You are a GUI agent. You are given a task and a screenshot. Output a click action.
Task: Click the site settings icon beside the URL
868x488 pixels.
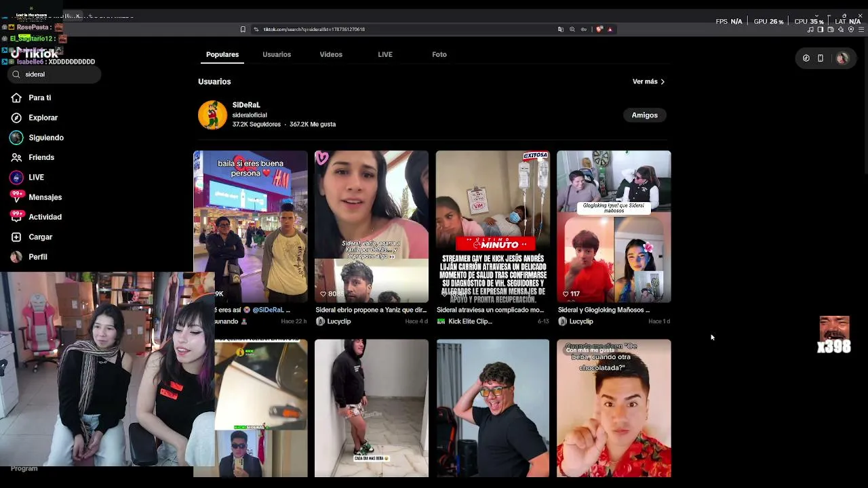(256, 29)
